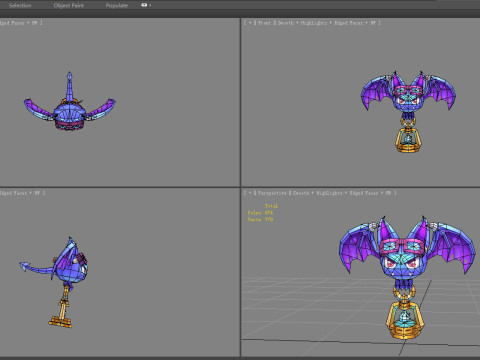Click the Verts statistic in Perspective viewport
Image resolution: width=480 pixels, height=360 pixels.
(x=260, y=219)
